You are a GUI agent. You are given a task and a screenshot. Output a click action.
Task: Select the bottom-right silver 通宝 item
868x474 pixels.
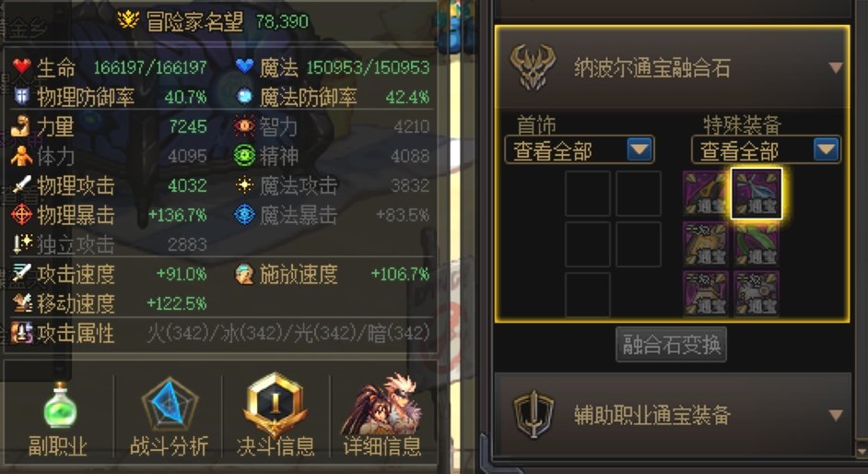pos(757,294)
